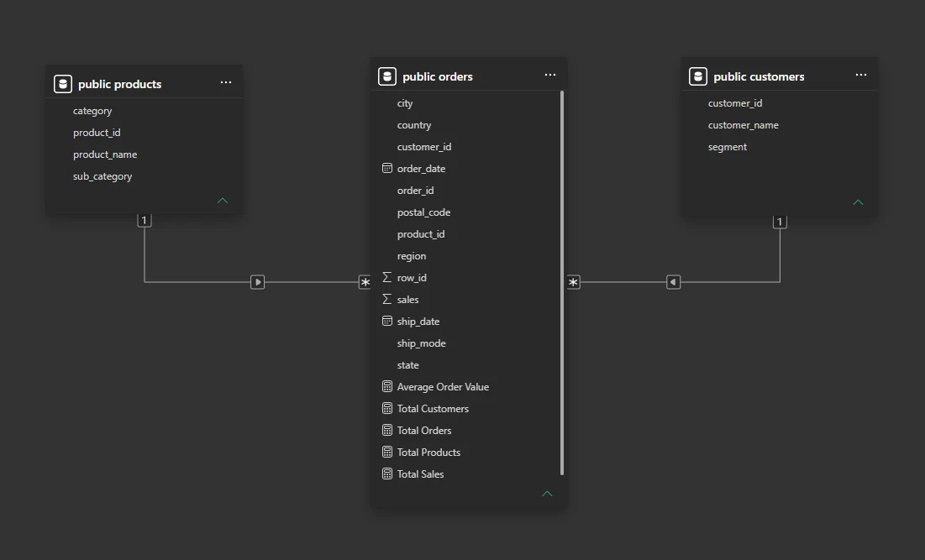Collapse the public products table
This screenshot has width=925, height=560.
[x=223, y=201]
